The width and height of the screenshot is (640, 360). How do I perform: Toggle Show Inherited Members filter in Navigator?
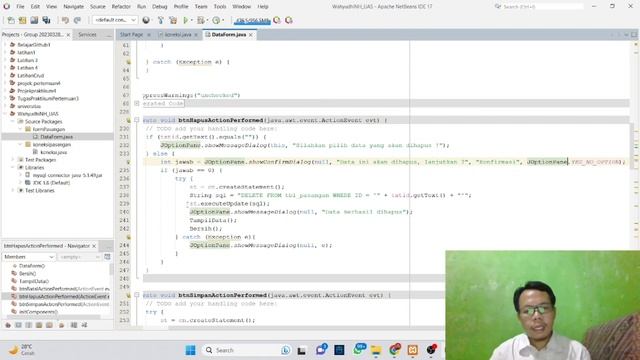pos(8,325)
